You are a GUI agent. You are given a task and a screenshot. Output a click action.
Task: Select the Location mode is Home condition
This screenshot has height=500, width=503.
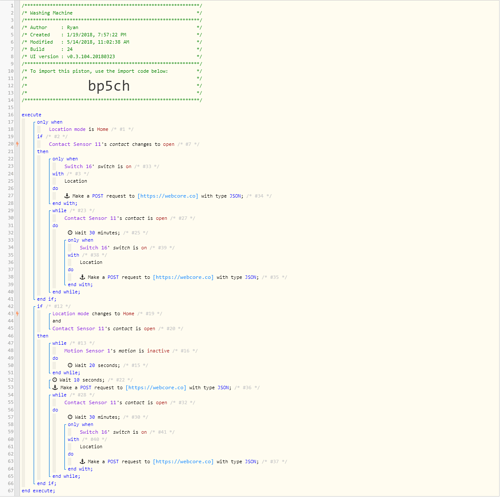(x=78, y=129)
